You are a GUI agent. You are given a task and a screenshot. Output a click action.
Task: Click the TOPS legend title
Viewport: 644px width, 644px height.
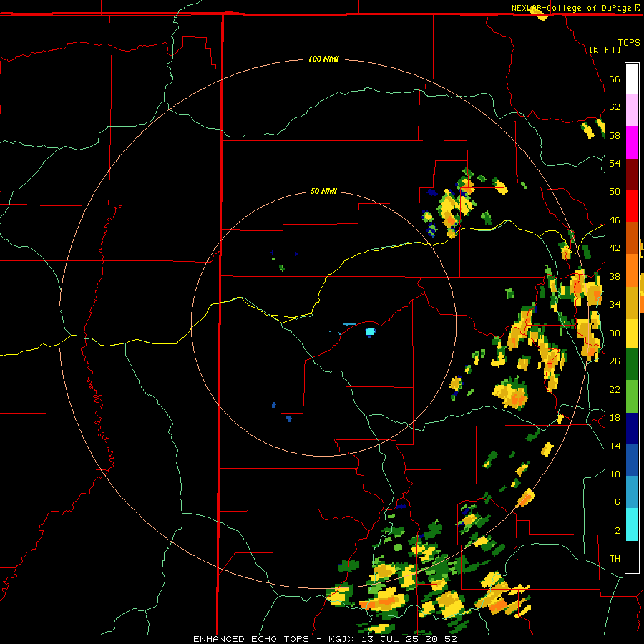click(x=629, y=42)
